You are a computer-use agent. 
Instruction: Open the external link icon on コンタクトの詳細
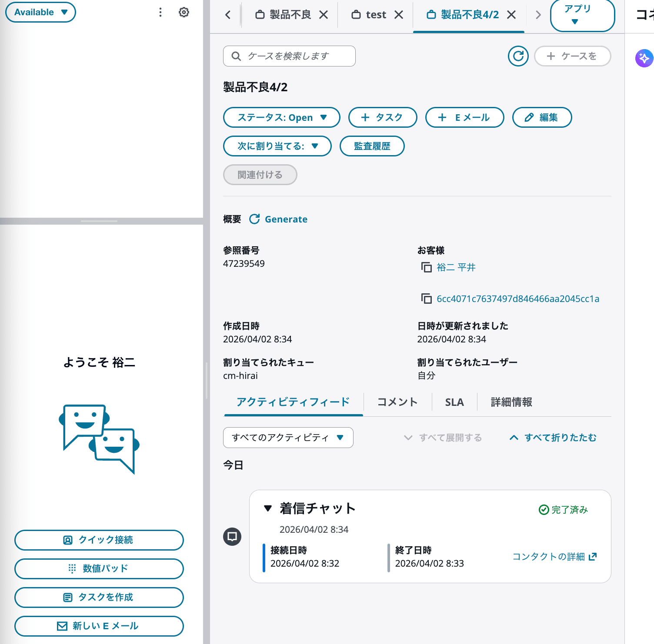(x=593, y=556)
